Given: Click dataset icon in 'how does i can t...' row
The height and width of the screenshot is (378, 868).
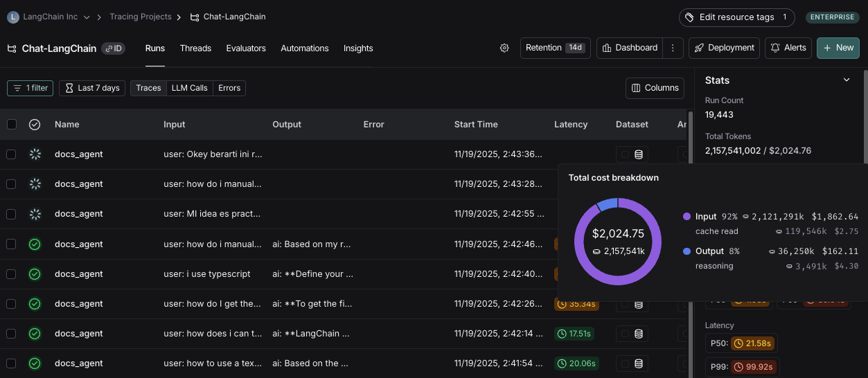Looking at the screenshot, I should [x=639, y=333].
